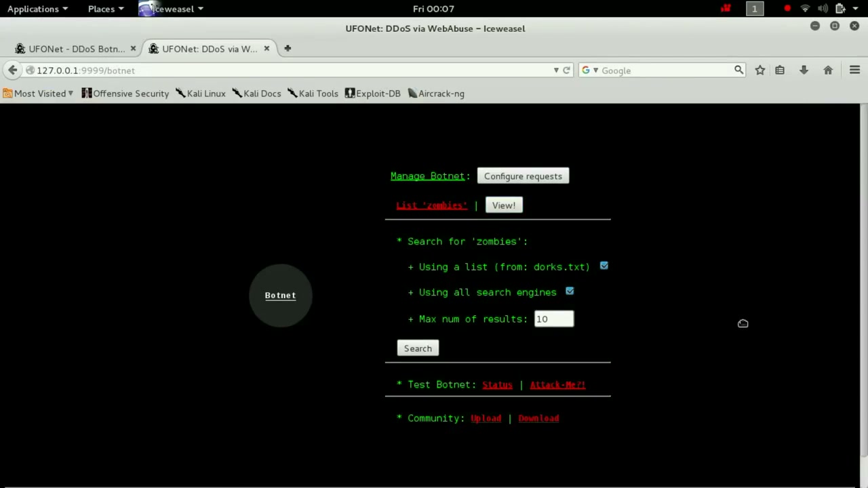Go to the browser home page icon
Screen dimensions: 868x488
tap(828, 70)
